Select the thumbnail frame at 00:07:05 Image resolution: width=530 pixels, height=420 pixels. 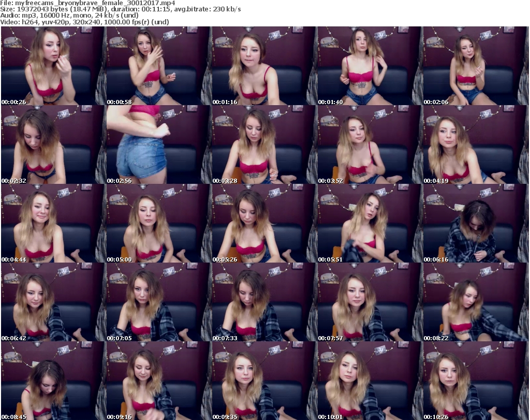[x=158, y=302]
